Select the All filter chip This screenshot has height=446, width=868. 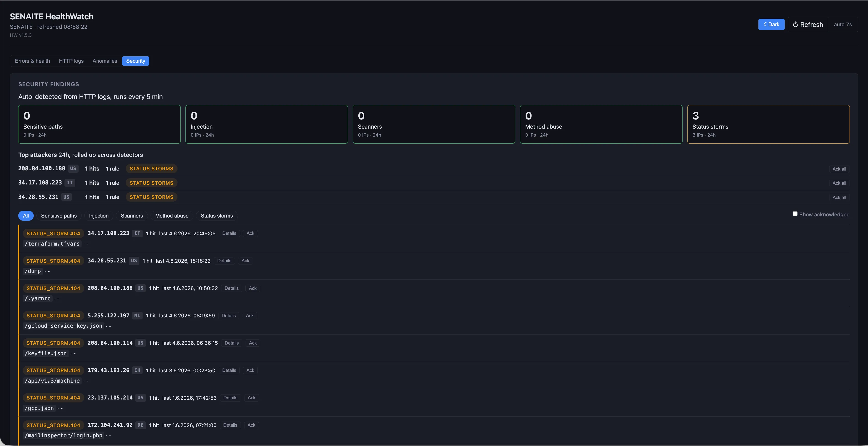coord(26,215)
